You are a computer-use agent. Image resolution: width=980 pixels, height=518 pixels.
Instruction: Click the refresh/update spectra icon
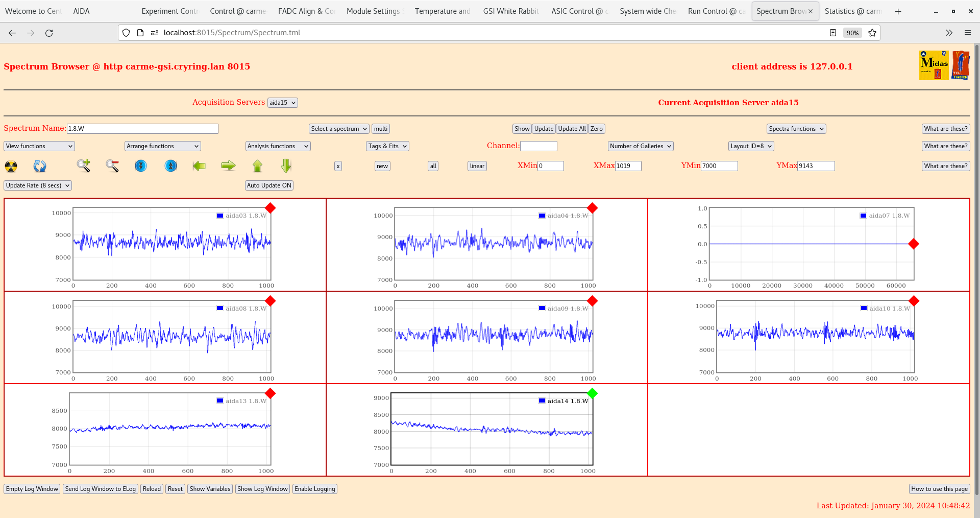click(x=40, y=166)
